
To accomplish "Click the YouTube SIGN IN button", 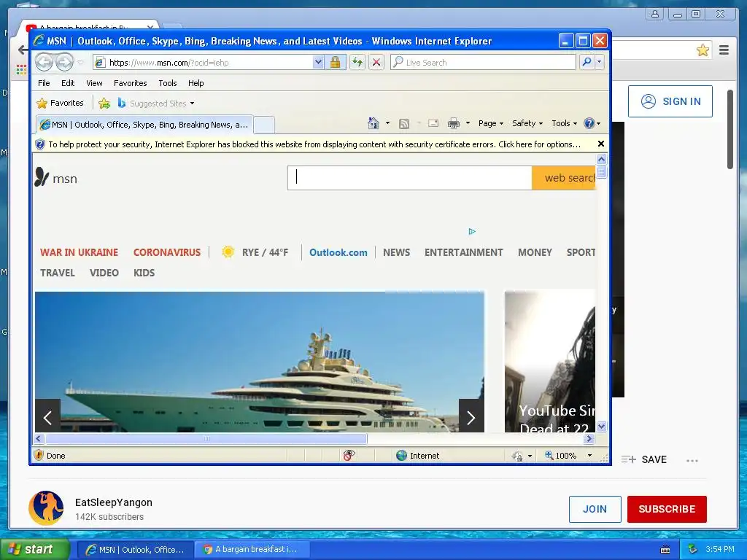I will (x=670, y=101).
